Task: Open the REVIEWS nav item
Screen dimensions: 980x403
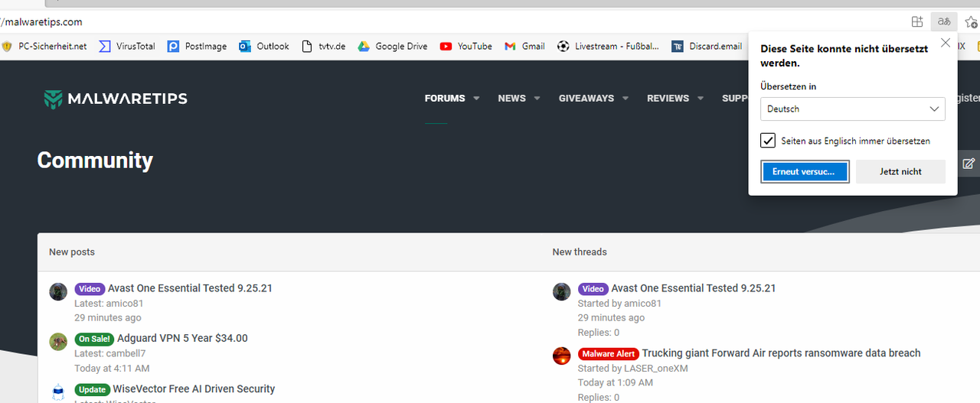Action: pos(668,99)
